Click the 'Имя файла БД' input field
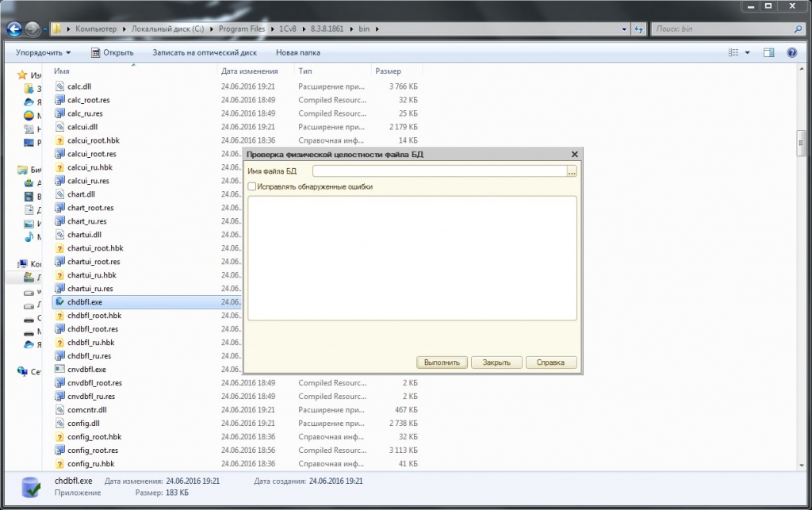812x510 pixels. [x=439, y=171]
